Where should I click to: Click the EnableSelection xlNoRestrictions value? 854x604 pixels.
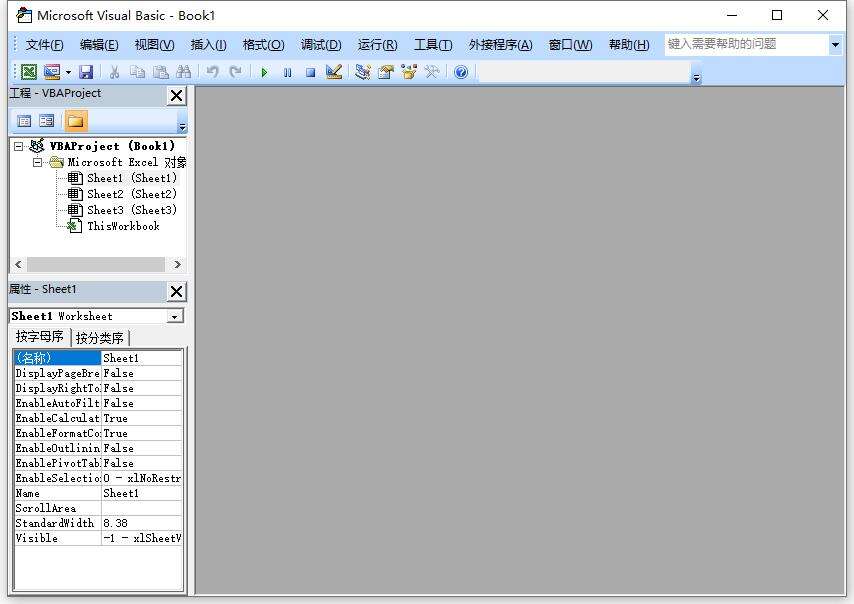(x=142, y=478)
